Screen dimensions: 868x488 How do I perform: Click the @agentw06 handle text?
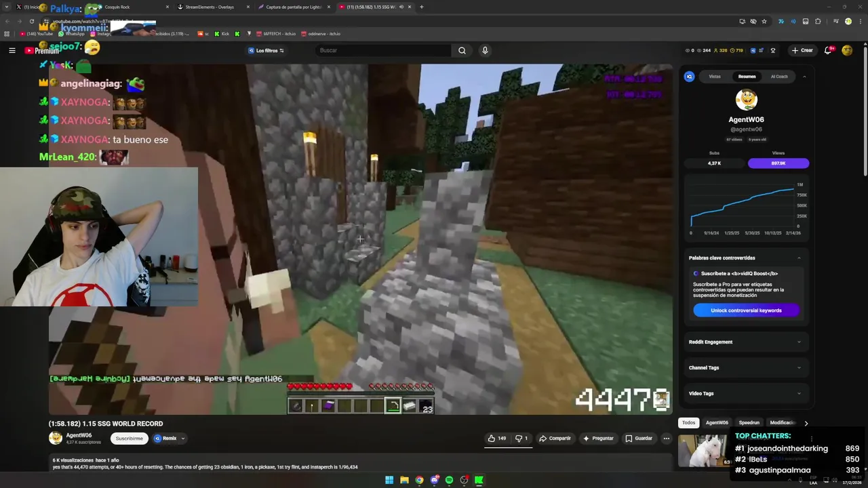click(x=746, y=129)
